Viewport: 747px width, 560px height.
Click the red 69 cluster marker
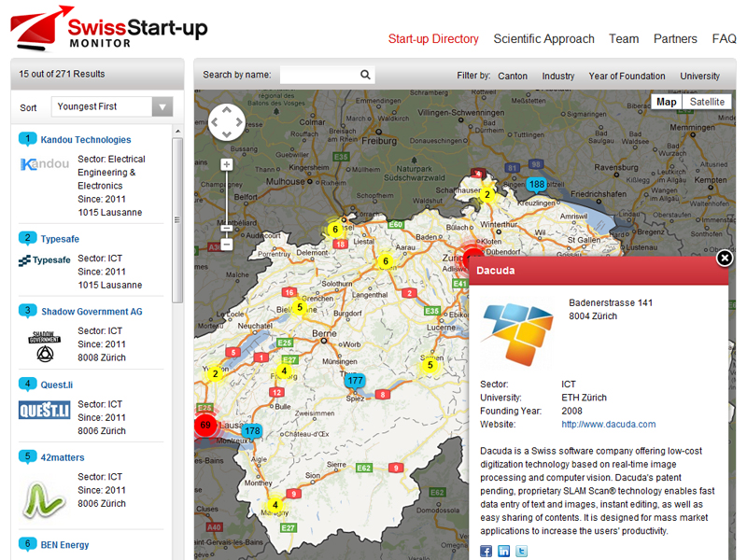[205, 425]
